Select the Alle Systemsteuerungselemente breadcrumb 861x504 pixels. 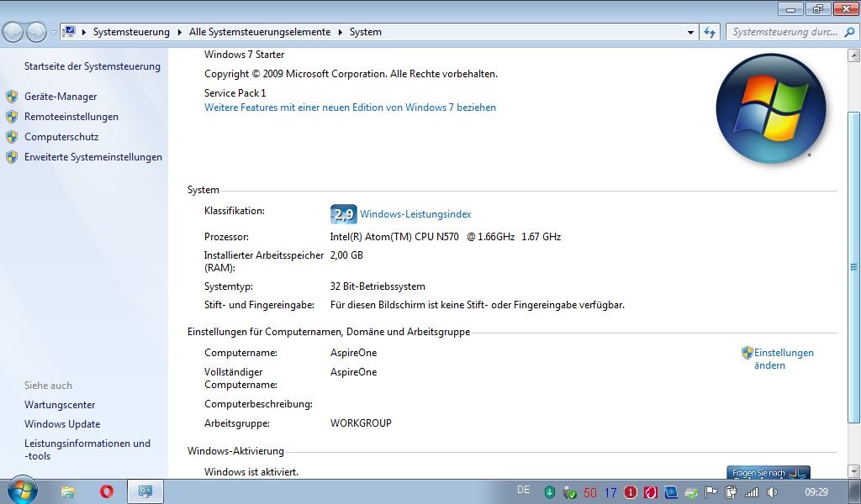260,32
